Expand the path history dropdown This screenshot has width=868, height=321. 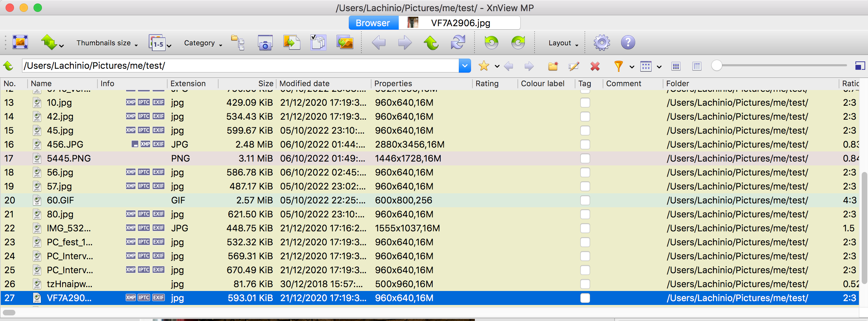point(465,66)
